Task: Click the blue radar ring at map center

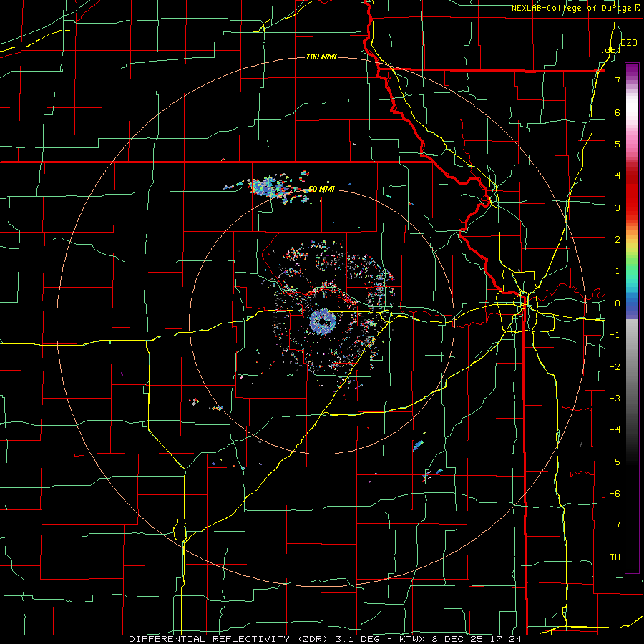Action: pyautogui.click(x=323, y=321)
